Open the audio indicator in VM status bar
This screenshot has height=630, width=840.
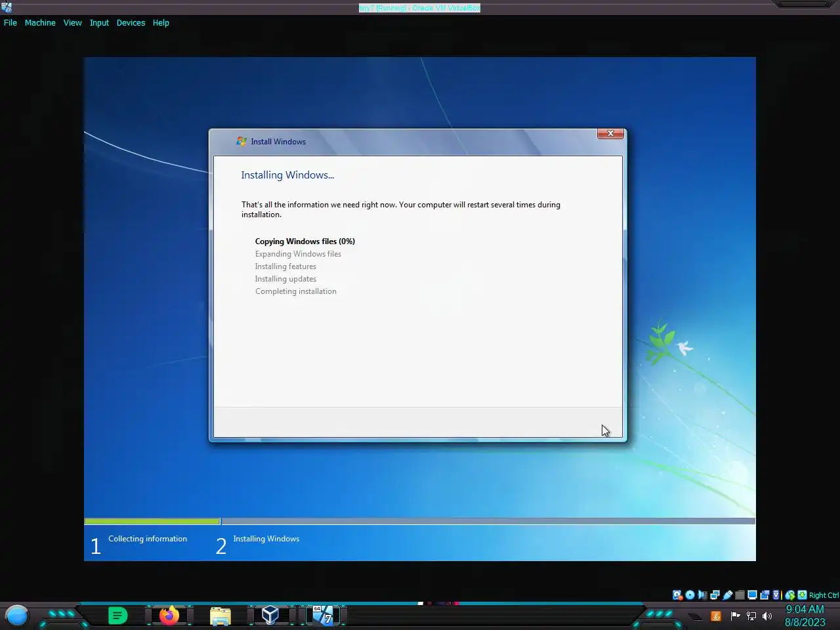(702, 595)
